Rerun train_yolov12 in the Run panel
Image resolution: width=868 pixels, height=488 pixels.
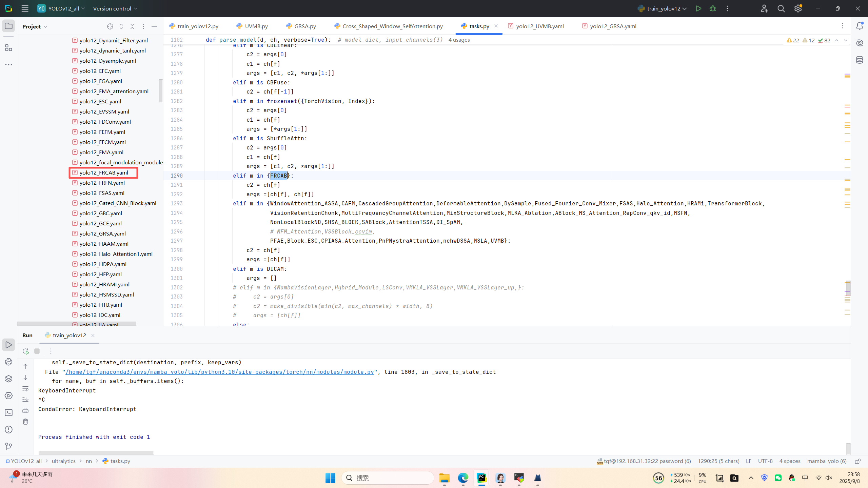(x=26, y=351)
